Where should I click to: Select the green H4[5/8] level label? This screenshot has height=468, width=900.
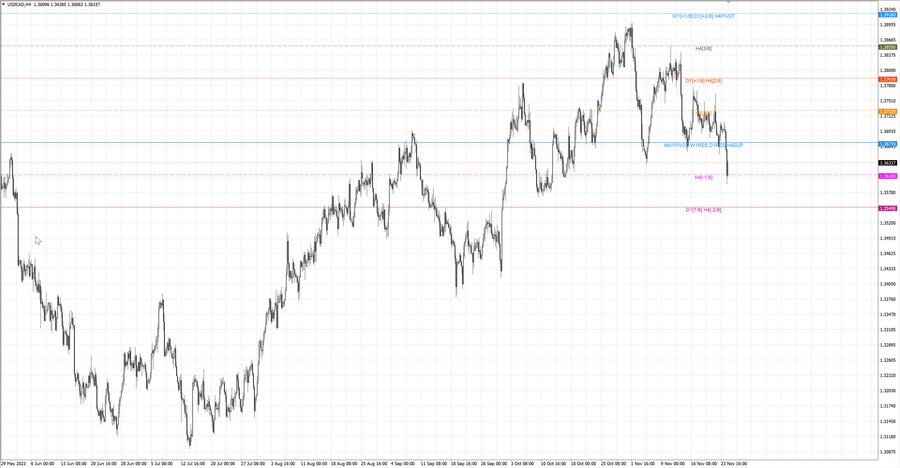704,49
